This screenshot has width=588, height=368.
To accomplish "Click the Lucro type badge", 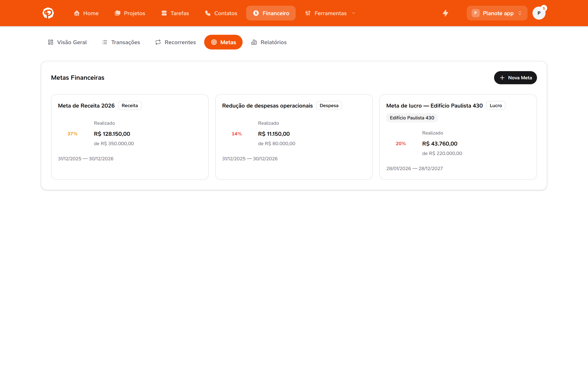I will coord(496,106).
